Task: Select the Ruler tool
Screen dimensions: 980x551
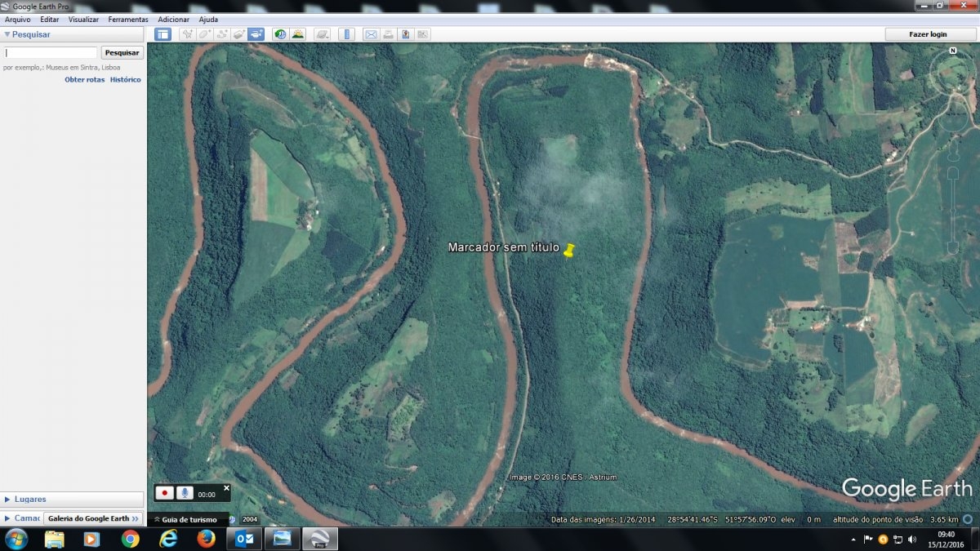Action: click(347, 34)
